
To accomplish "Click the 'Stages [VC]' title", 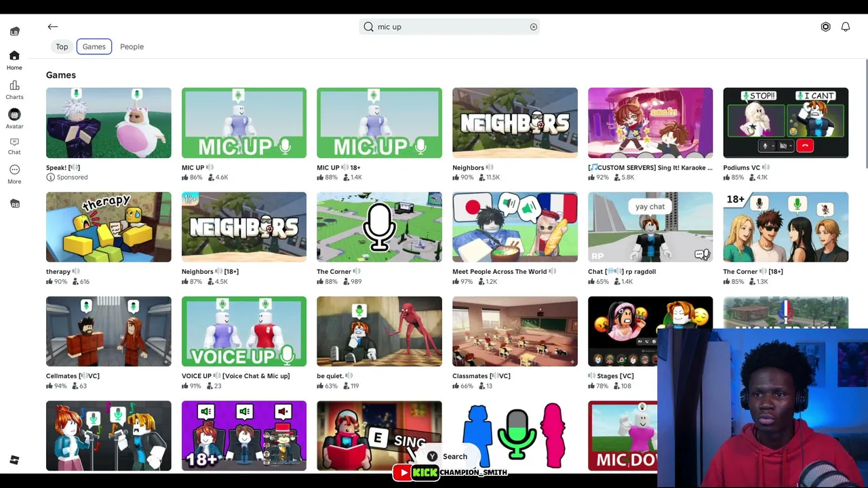I will point(611,376).
